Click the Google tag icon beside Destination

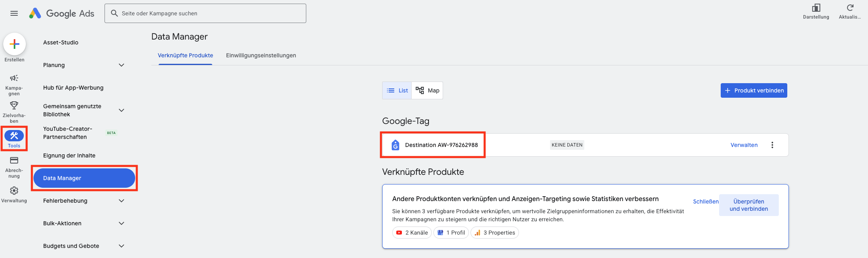coord(395,145)
